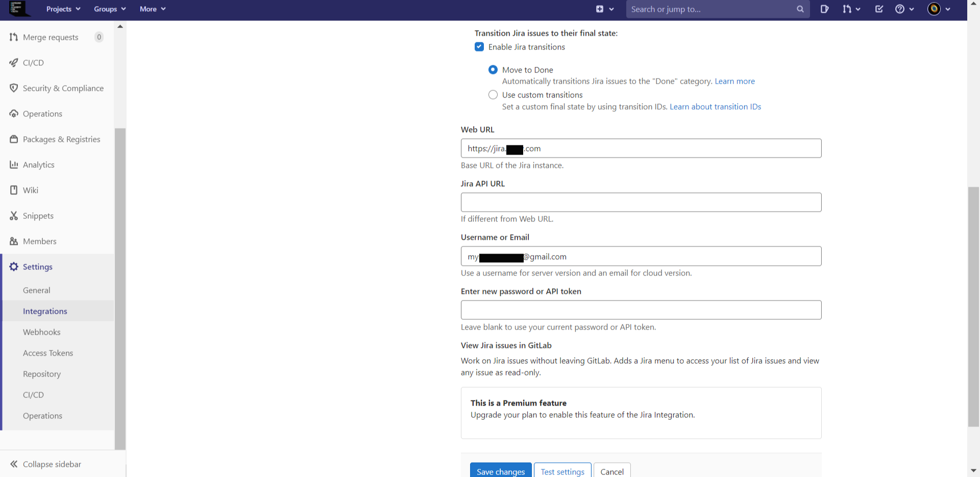Screen dimensions: 980x477
Task: Click Collapse sidebar text
Action: coord(52,464)
